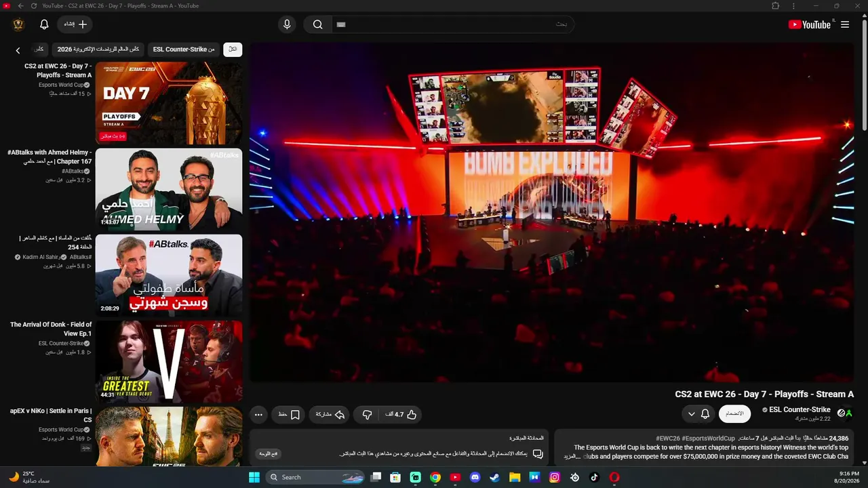Open the account avatar menu
Image resolution: width=868 pixels, height=488 pixels.
[x=18, y=24]
